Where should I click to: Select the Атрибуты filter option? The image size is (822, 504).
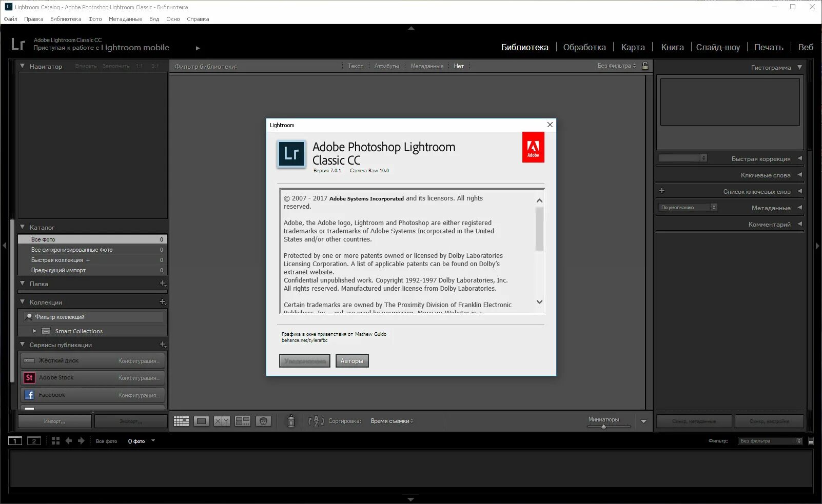coord(386,66)
